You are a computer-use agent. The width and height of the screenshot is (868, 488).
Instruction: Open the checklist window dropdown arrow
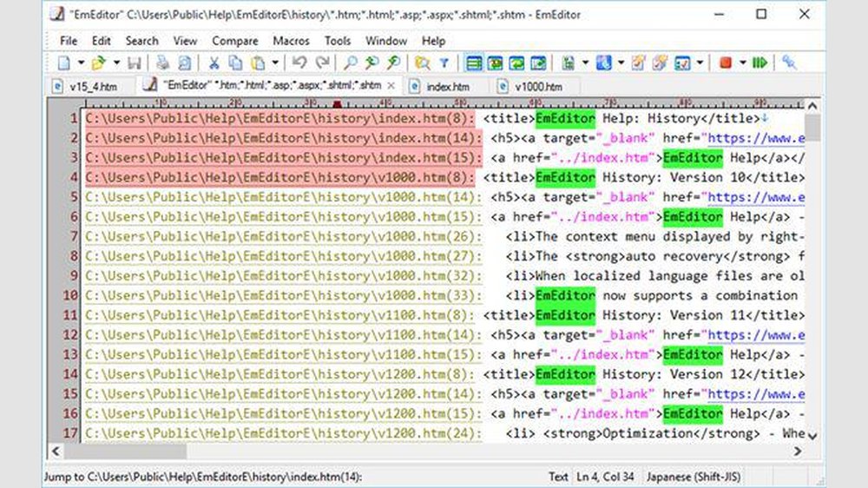(x=700, y=63)
